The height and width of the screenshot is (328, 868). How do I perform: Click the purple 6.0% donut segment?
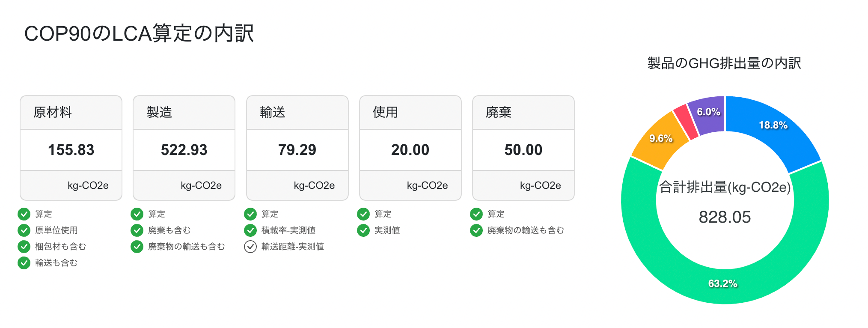pyautogui.click(x=708, y=112)
